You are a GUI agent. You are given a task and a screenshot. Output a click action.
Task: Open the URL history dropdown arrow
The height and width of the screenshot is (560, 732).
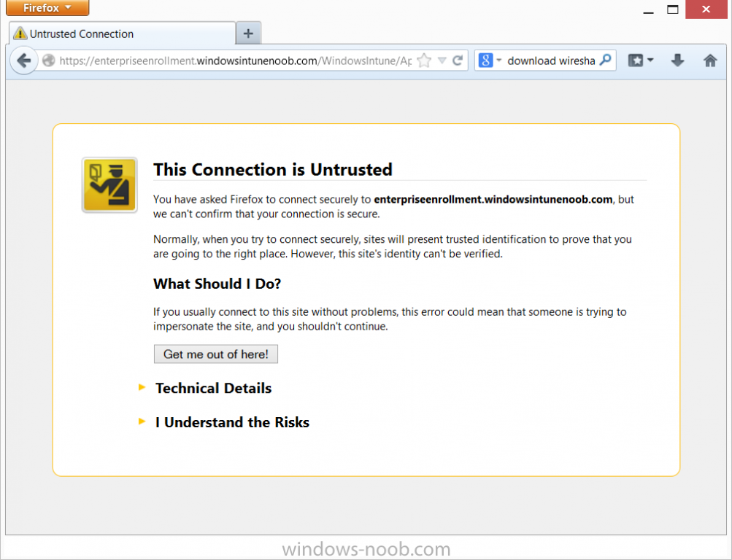(x=442, y=61)
